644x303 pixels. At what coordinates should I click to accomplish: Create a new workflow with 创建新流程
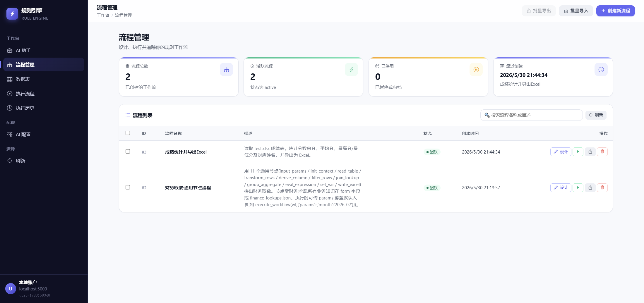616,11
